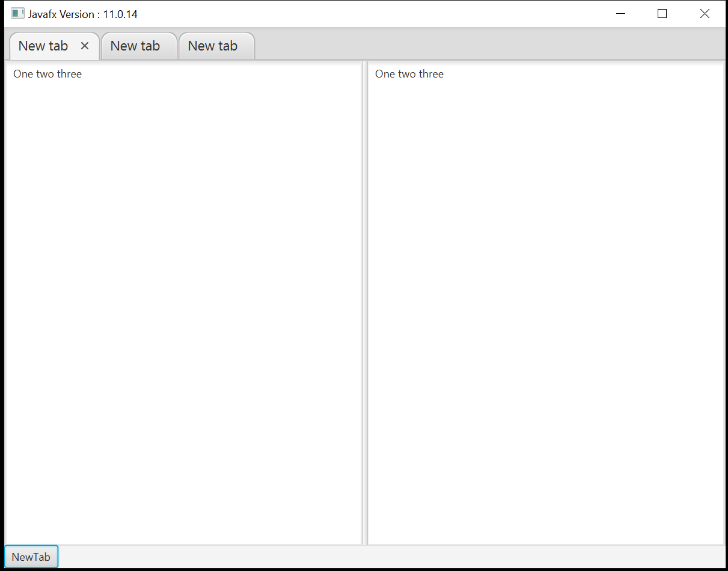Open the third New tab
Viewport: 728px width, 571px height.
coord(213,46)
